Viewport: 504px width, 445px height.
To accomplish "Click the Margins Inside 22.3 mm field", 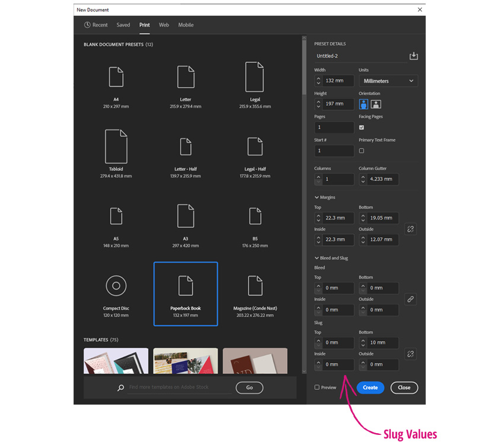I will tap(338, 240).
